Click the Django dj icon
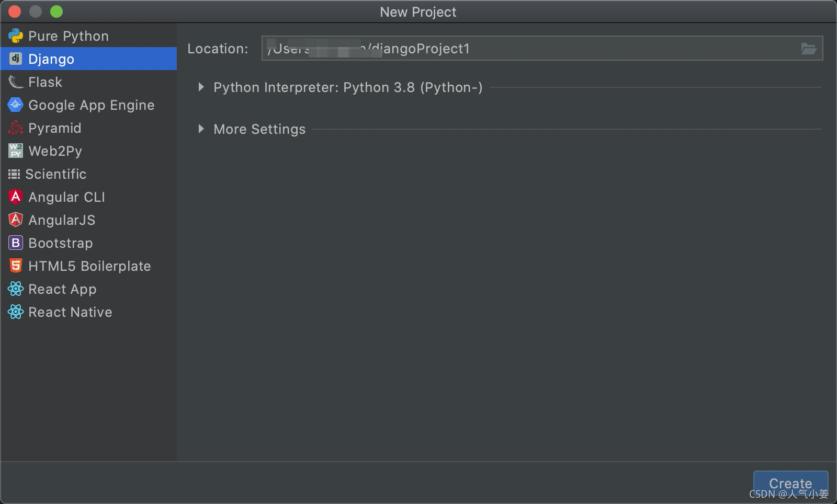The image size is (837, 504). (16, 59)
